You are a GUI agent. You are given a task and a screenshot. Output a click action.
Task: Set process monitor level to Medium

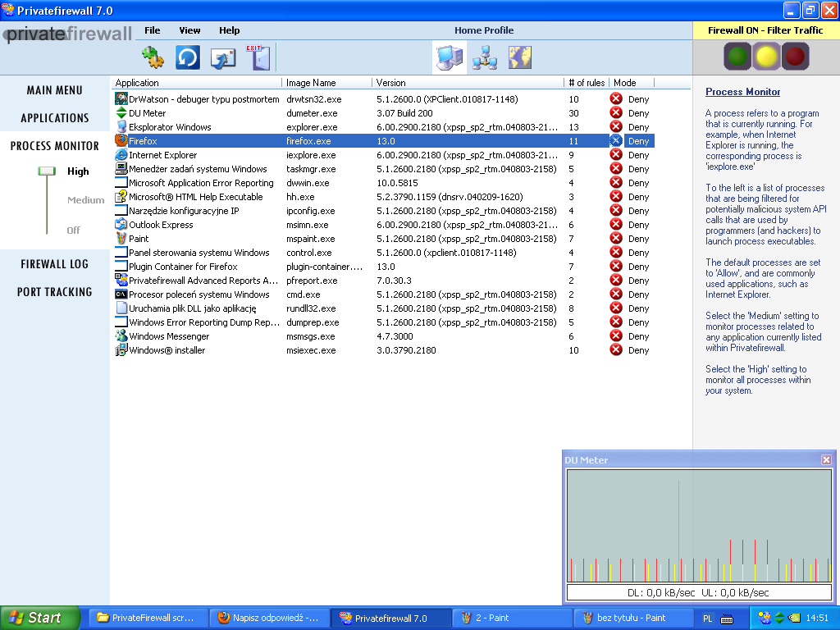pos(85,200)
